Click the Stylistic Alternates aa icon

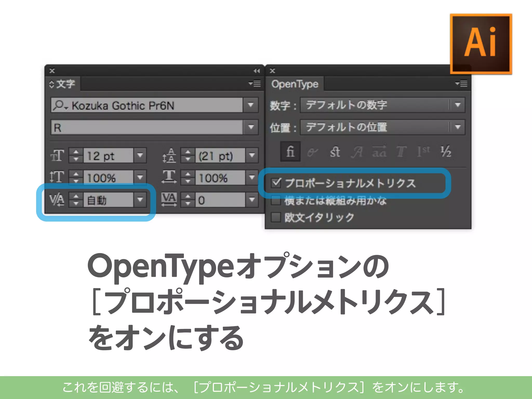pos(379,152)
